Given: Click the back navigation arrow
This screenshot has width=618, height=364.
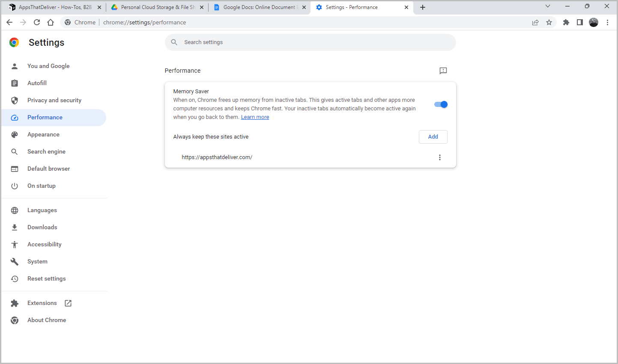Looking at the screenshot, I should [9, 22].
